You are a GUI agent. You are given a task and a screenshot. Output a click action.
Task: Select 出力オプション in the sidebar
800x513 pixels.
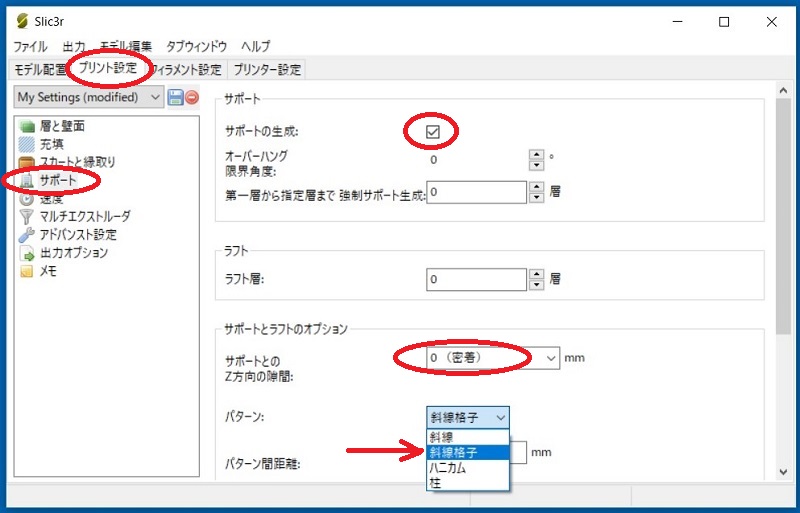click(x=74, y=253)
